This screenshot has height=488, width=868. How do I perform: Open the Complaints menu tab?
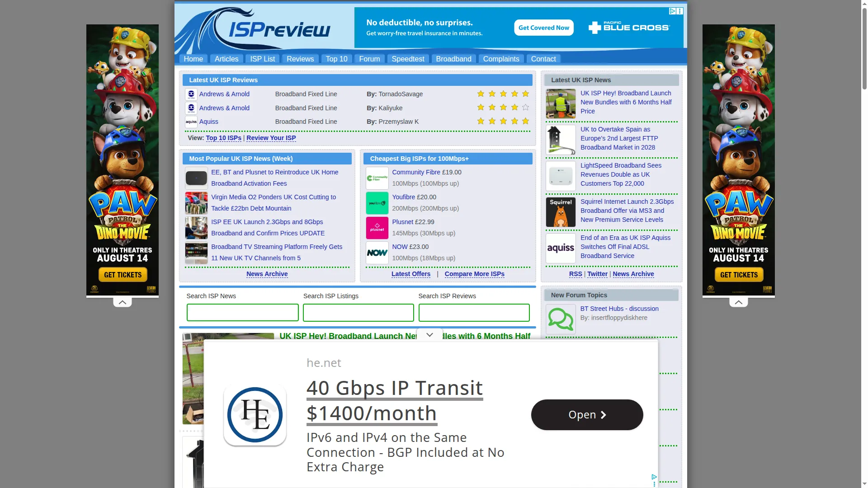click(x=501, y=59)
